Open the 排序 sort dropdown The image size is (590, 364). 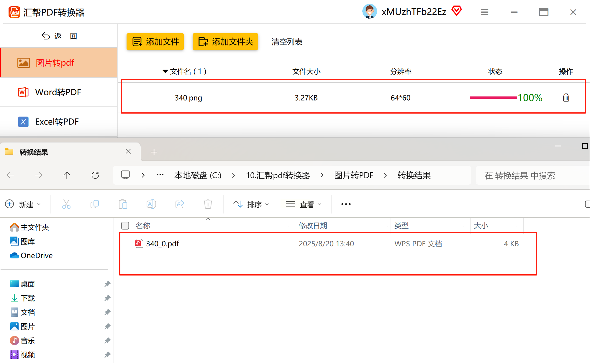tap(251, 204)
